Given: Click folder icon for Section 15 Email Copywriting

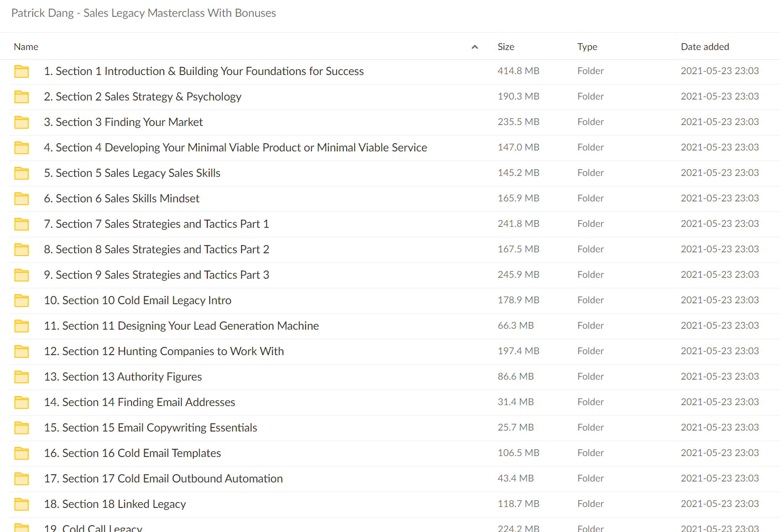Looking at the screenshot, I should [x=21, y=428].
